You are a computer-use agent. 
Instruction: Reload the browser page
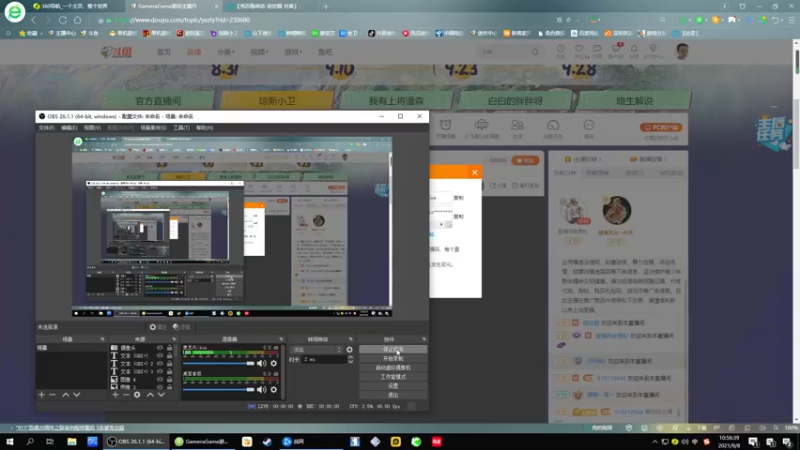click(x=63, y=20)
